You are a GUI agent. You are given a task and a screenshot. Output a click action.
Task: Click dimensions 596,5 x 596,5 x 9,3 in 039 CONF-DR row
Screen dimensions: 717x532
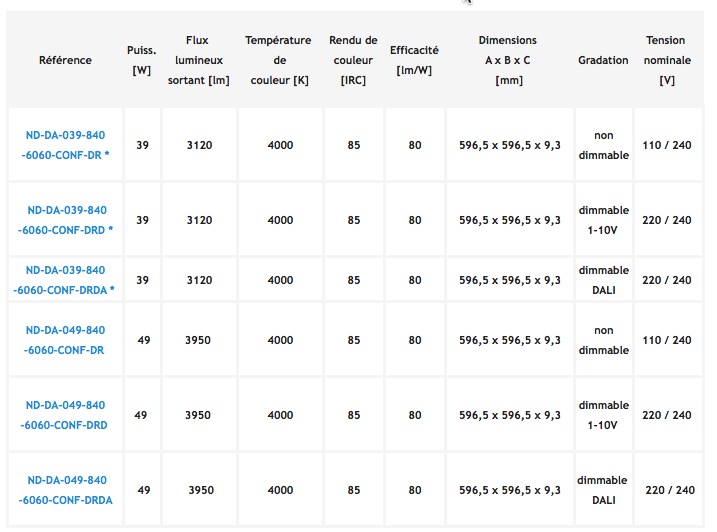pyautogui.click(x=509, y=145)
